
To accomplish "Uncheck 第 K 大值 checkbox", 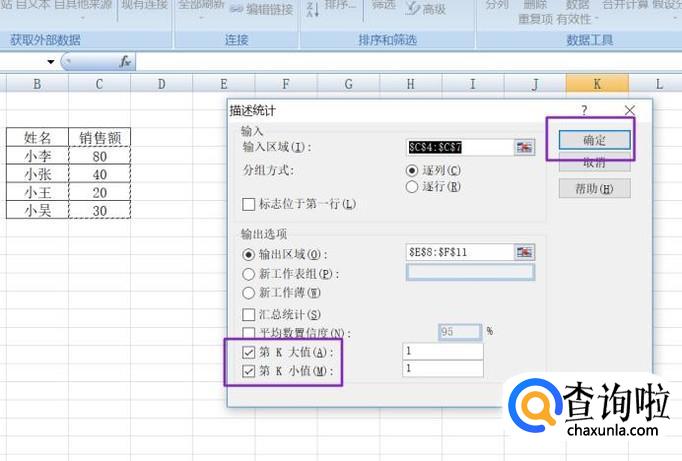I will (x=249, y=352).
